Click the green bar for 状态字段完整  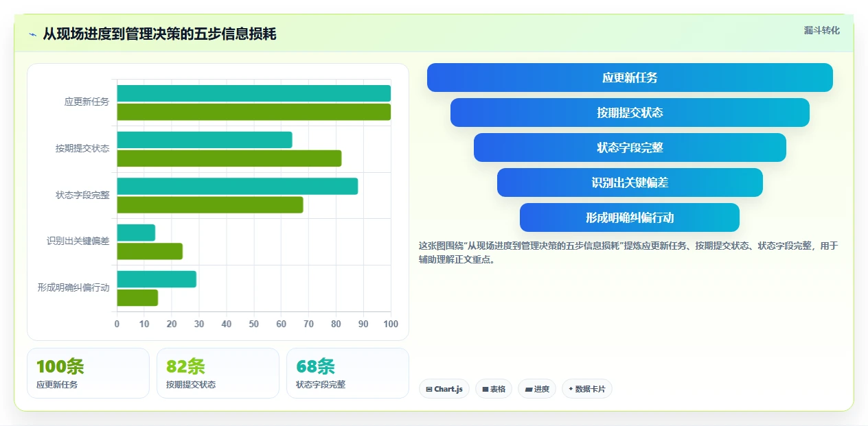pos(210,204)
